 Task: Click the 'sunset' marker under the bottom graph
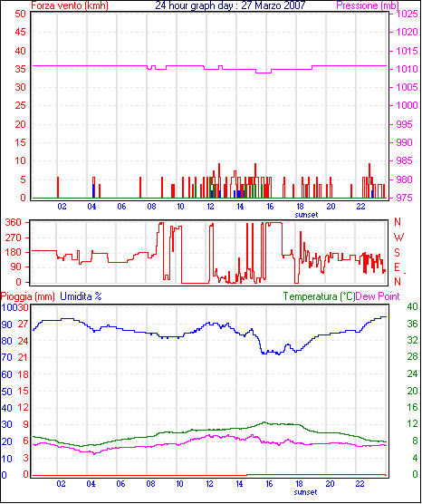coord(305,492)
